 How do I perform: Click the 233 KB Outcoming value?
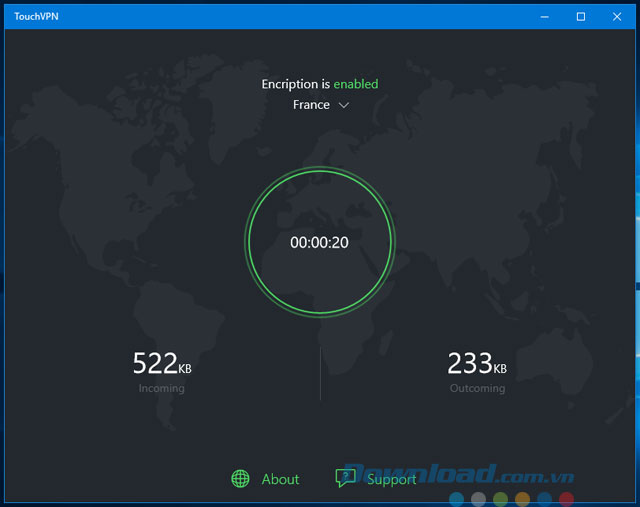(x=477, y=363)
